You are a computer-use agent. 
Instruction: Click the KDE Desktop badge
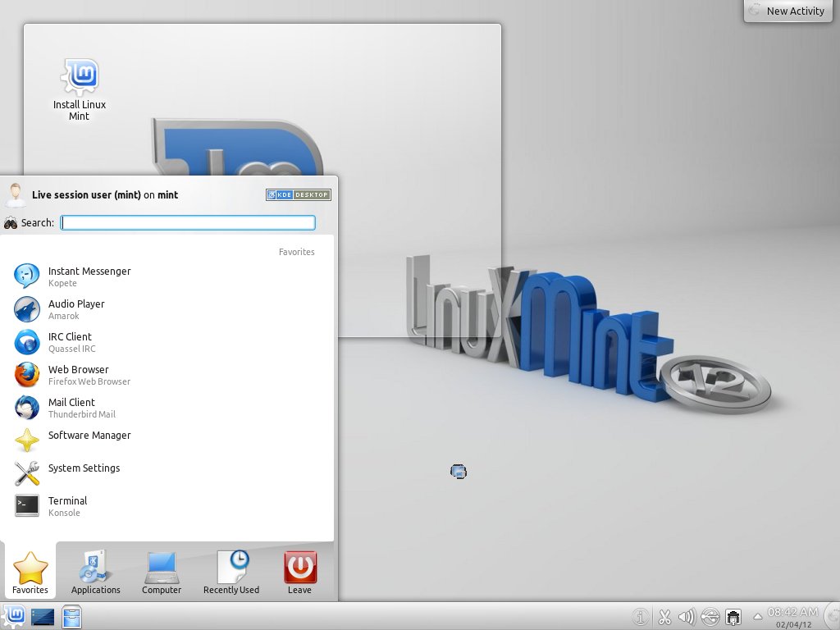click(x=299, y=195)
